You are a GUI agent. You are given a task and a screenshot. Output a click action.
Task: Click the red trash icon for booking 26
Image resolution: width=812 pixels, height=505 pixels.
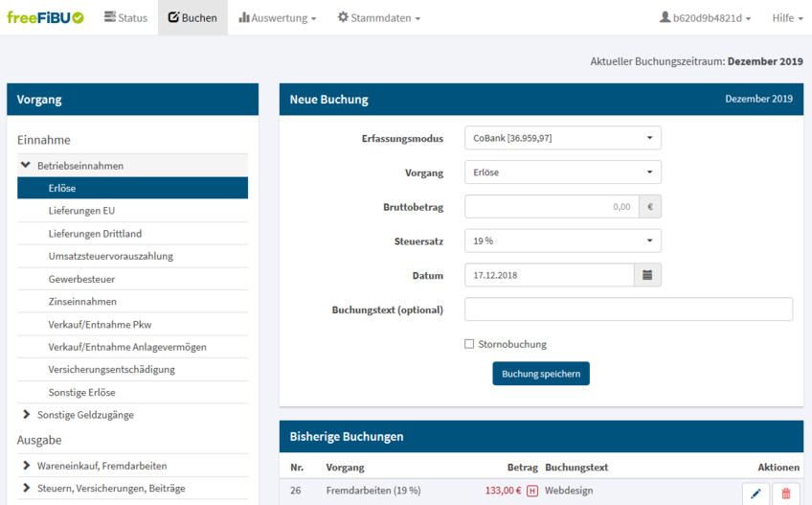tap(786, 494)
